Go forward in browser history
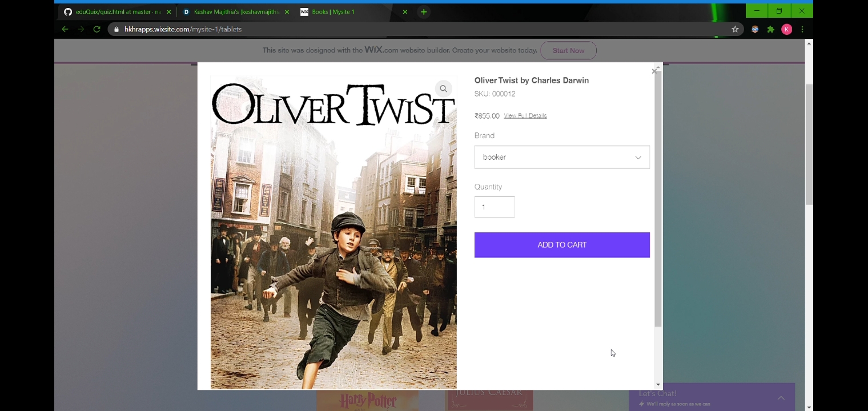The width and height of the screenshot is (868, 411). coord(81,29)
